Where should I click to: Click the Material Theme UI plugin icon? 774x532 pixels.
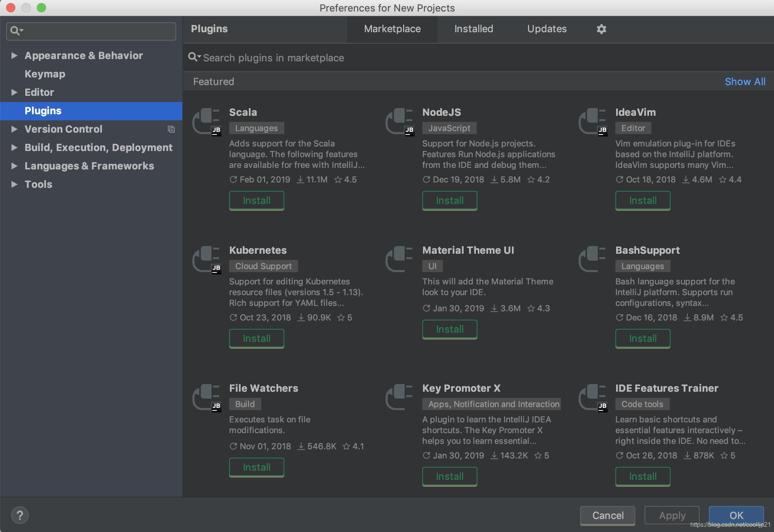400,259
